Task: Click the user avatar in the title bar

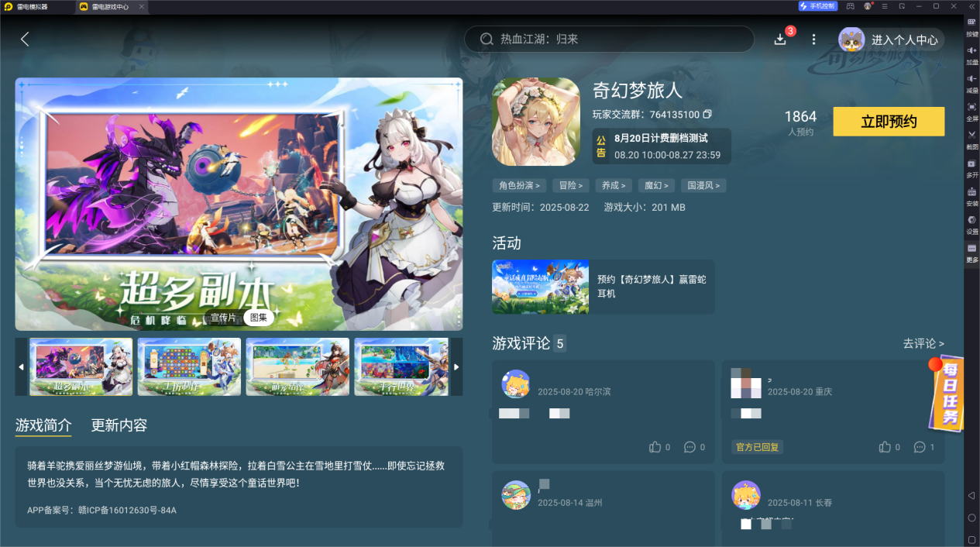Action: point(868,6)
